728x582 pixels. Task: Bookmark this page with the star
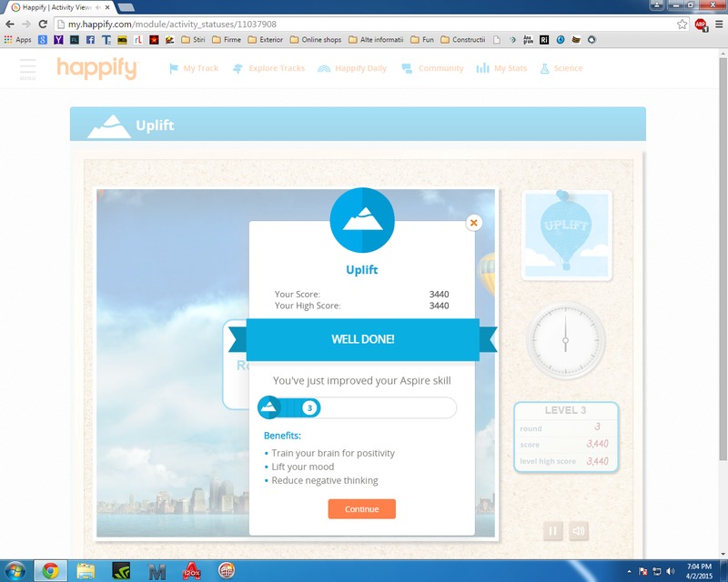click(682, 25)
